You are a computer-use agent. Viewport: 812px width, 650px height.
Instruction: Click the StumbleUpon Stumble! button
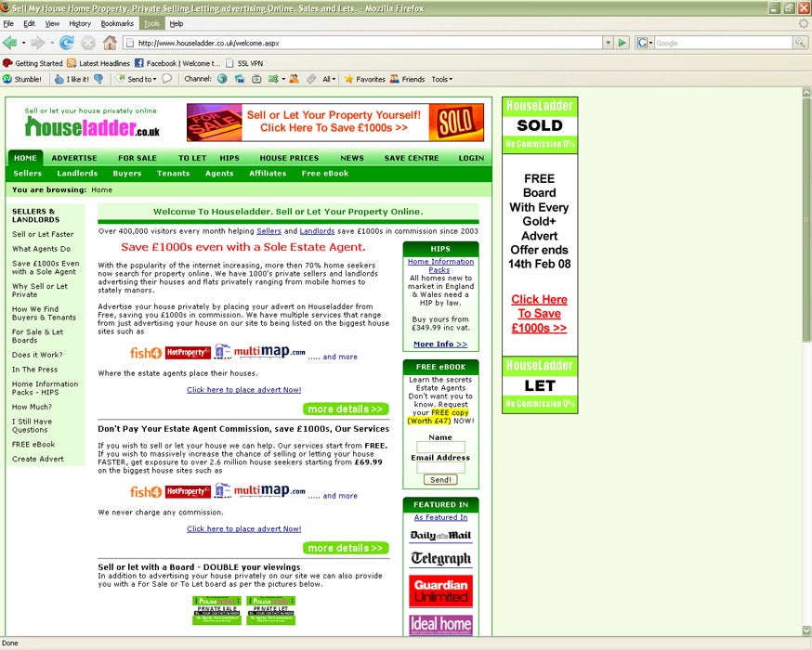pos(22,79)
